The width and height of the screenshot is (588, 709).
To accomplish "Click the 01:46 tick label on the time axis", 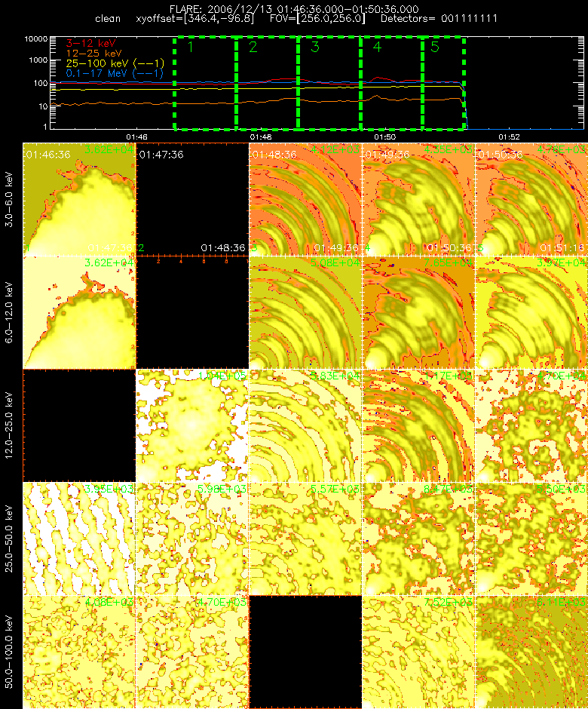I will pos(136,137).
